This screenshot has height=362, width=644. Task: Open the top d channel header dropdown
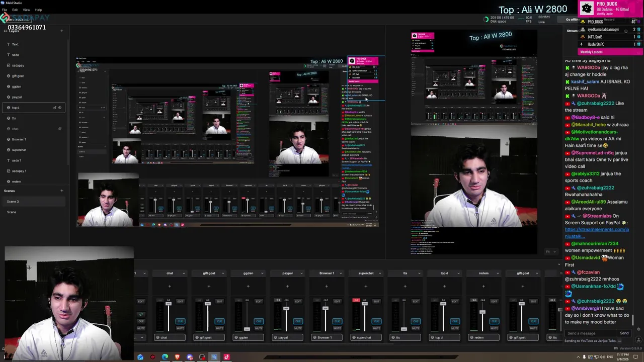click(x=458, y=273)
